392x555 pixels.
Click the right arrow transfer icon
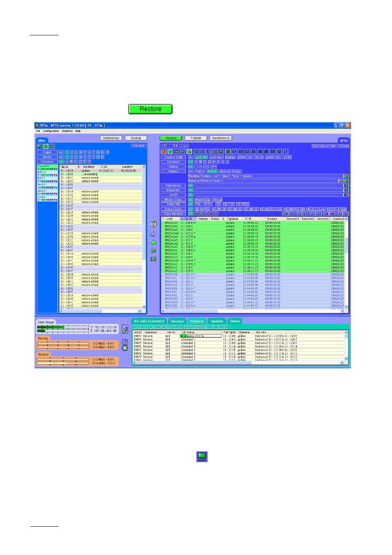154,234
